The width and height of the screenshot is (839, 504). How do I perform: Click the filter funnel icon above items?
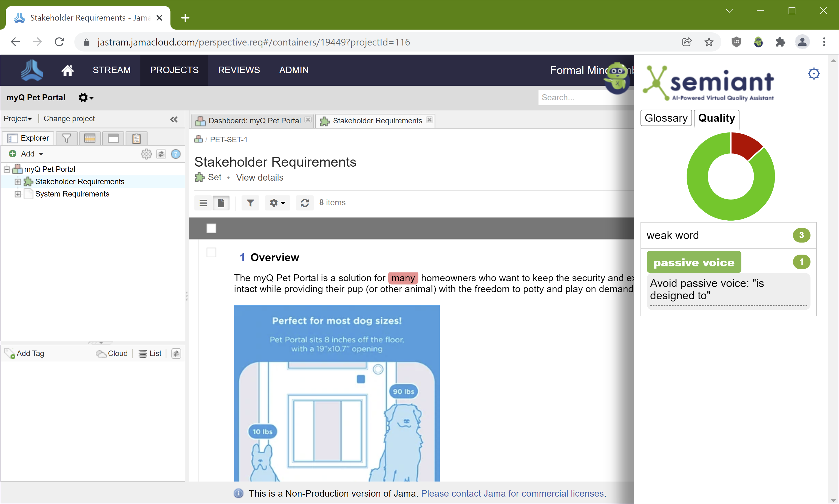[250, 203]
